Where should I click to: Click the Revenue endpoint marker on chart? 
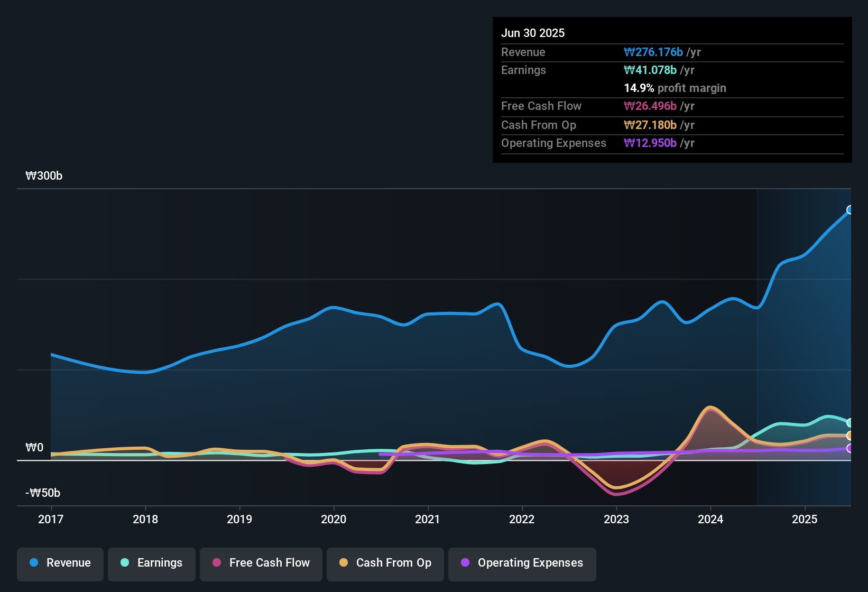point(850,210)
